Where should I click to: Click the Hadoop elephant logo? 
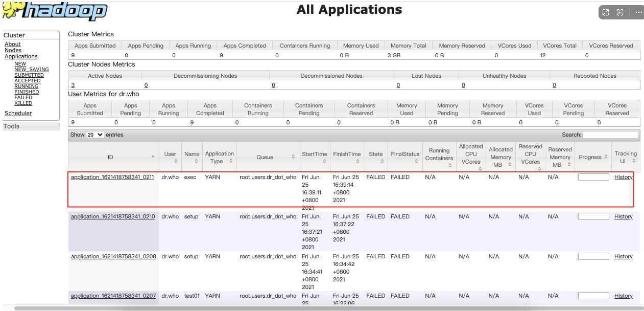(x=54, y=11)
